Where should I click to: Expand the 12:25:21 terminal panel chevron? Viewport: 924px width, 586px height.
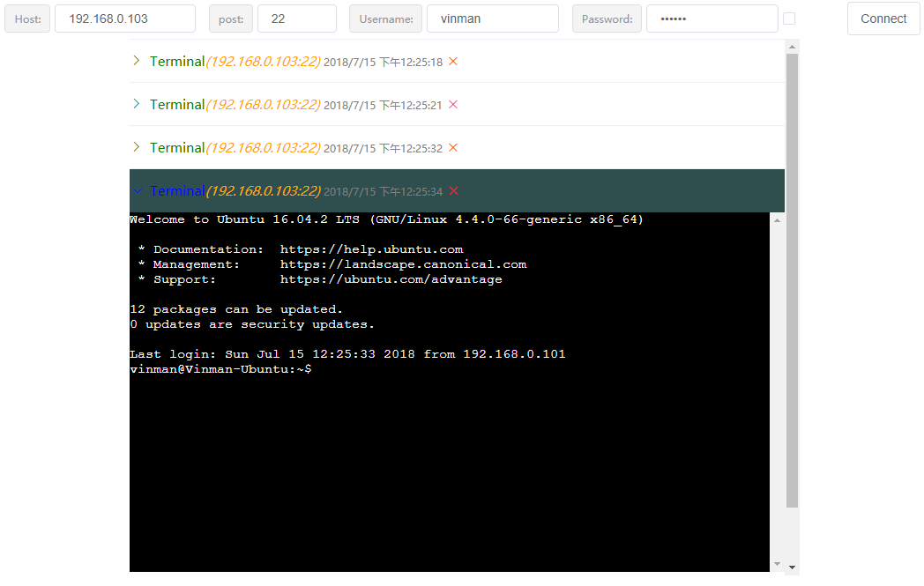coord(137,104)
